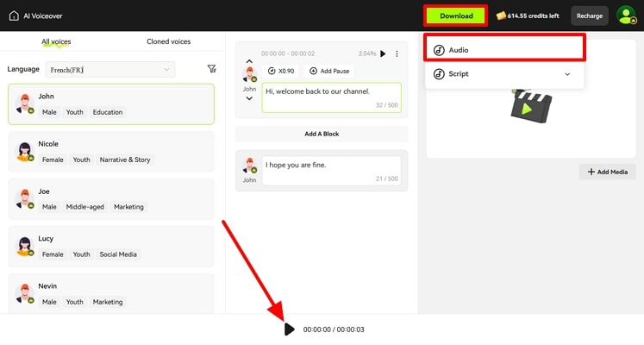Click Nicole's Narrative & Story tag

click(125, 160)
